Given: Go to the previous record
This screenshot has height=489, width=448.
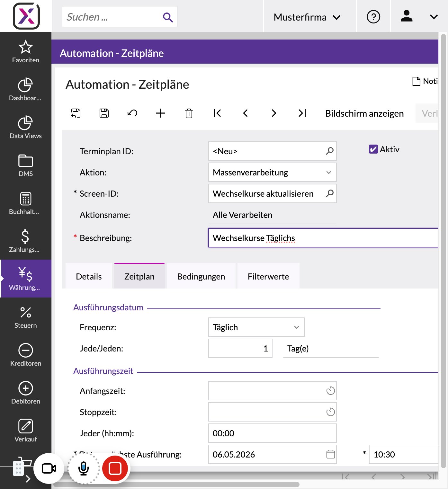Looking at the screenshot, I should (246, 113).
